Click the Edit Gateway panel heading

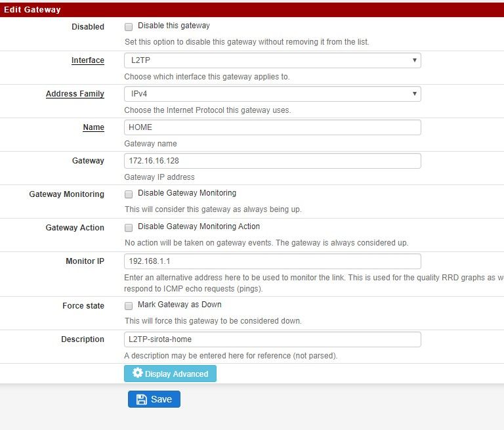click(x=32, y=10)
